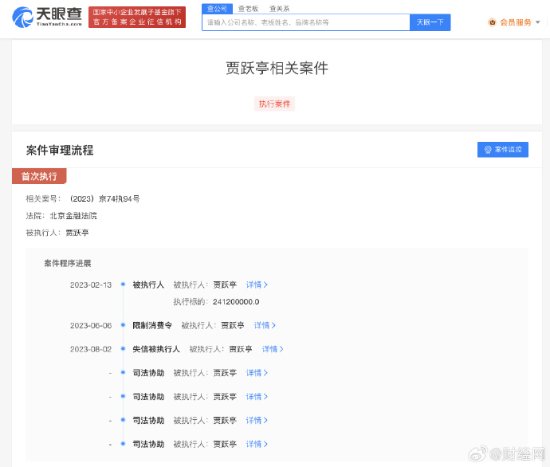Click the 首次执行 label tab

tap(39, 176)
